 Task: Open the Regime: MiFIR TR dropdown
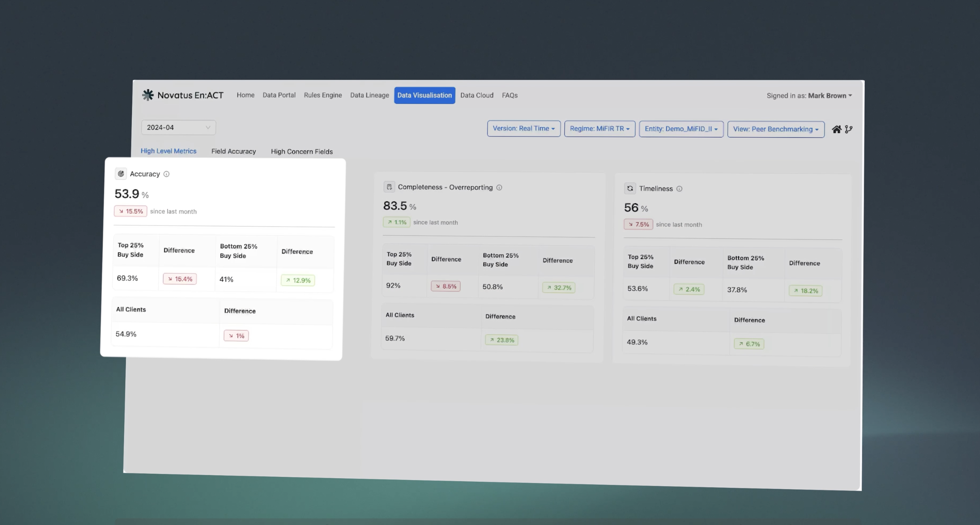point(600,129)
